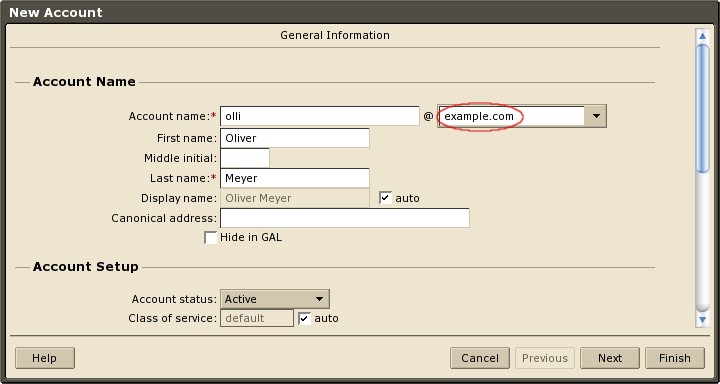Image resolution: width=720 pixels, height=384 pixels.
Task: Click the Next button
Action: [610, 358]
